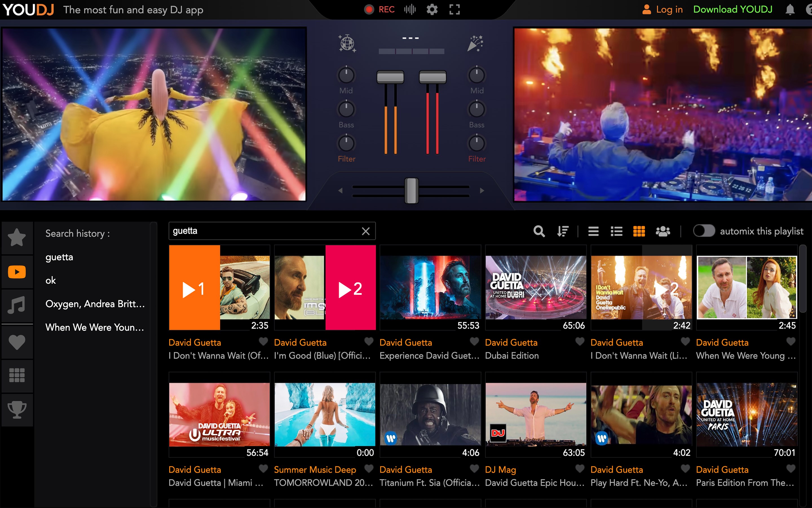Click the Log in link

(662, 9)
